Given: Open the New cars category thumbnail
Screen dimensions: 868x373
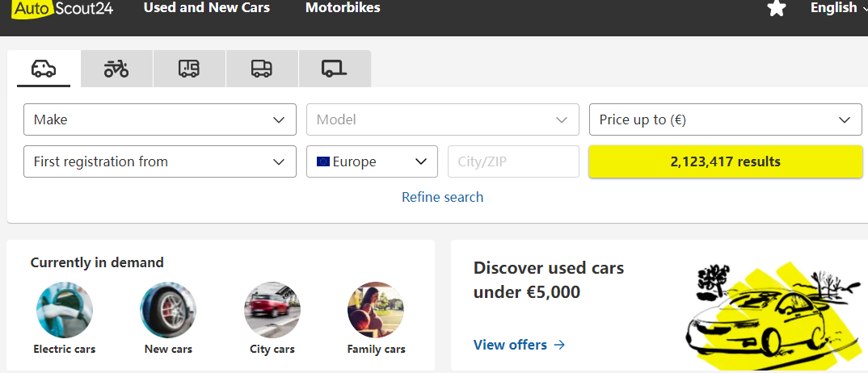Looking at the screenshot, I should point(168,310).
